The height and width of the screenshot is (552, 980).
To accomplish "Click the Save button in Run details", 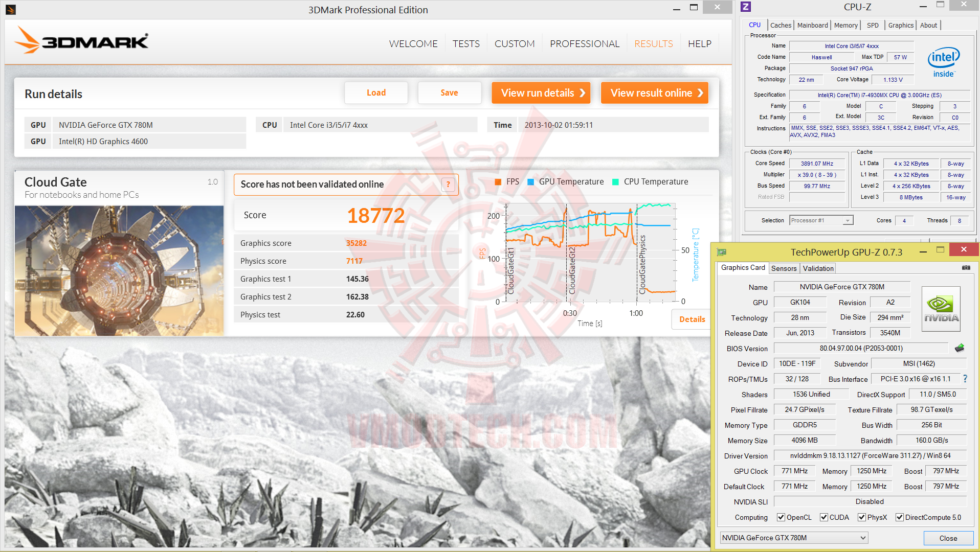I will coord(449,93).
